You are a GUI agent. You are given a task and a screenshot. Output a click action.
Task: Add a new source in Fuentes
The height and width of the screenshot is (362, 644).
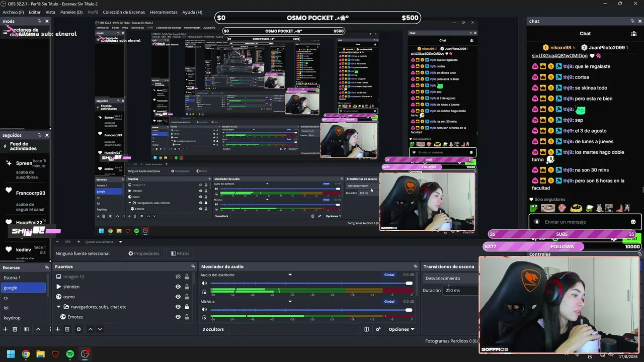(x=58, y=329)
